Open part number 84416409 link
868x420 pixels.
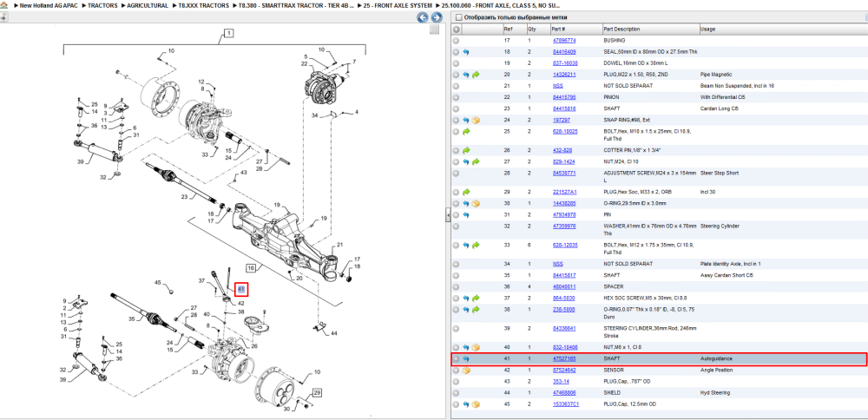tap(564, 52)
